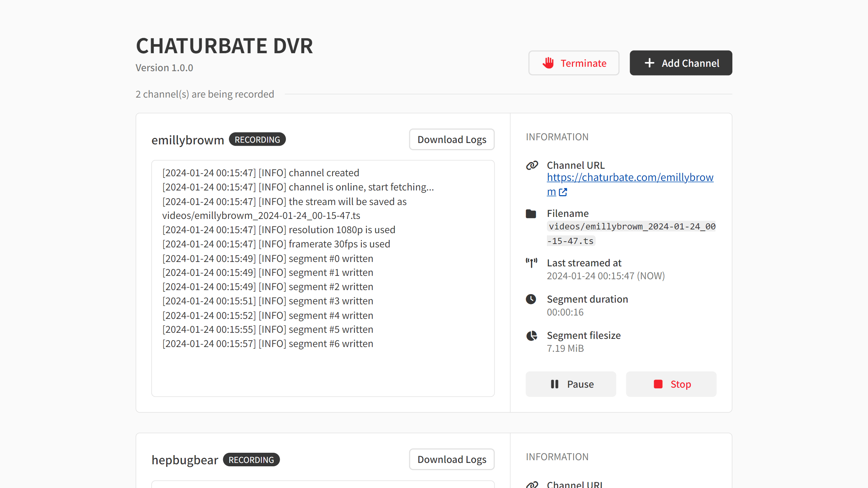Click the external link icon after emillybrowm URL
This screenshot has height=488, width=868.
click(x=563, y=192)
